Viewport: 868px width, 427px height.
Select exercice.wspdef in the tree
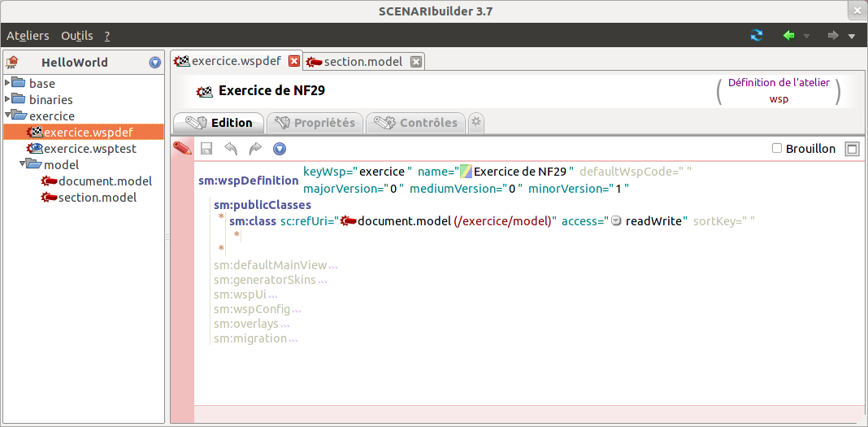click(85, 132)
